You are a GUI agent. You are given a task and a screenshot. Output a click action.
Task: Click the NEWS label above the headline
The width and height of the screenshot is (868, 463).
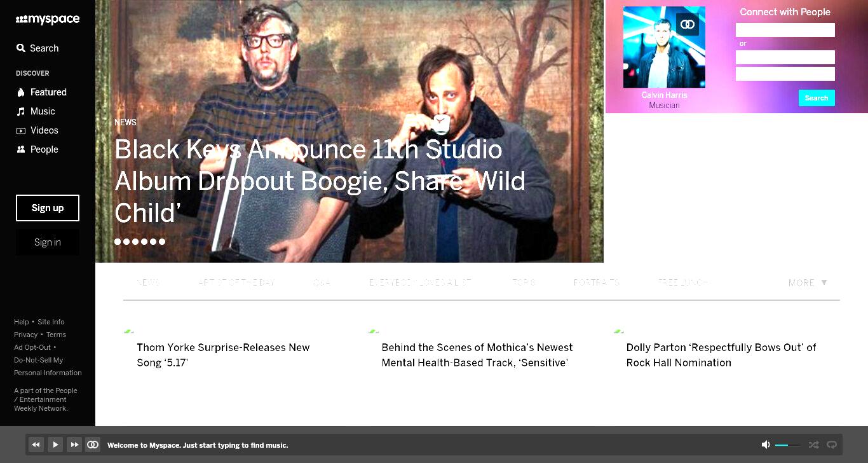[x=125, y=122]
